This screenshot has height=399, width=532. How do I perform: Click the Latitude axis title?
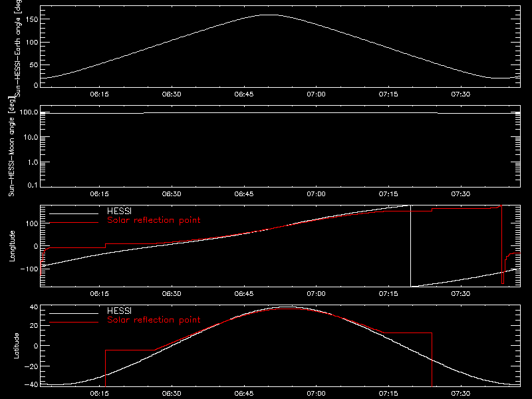point(16,346)
